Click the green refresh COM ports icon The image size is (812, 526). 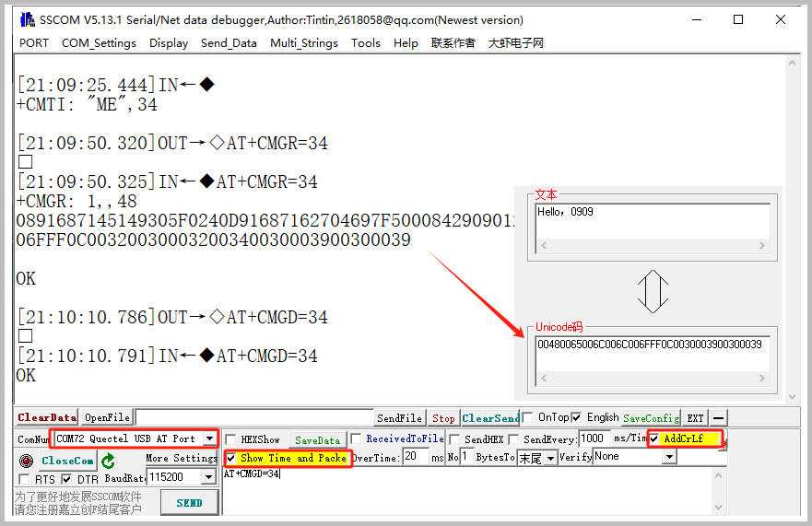[109, 461]
